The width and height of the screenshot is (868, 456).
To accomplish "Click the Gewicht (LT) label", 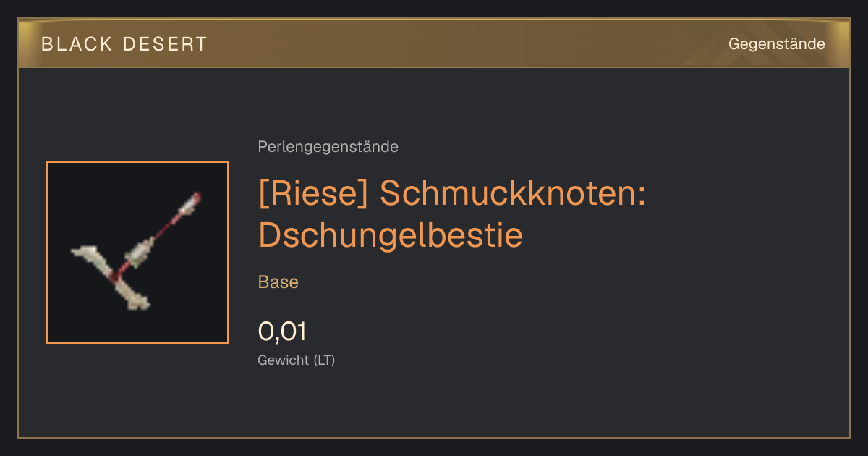I will tap(297, 360).
